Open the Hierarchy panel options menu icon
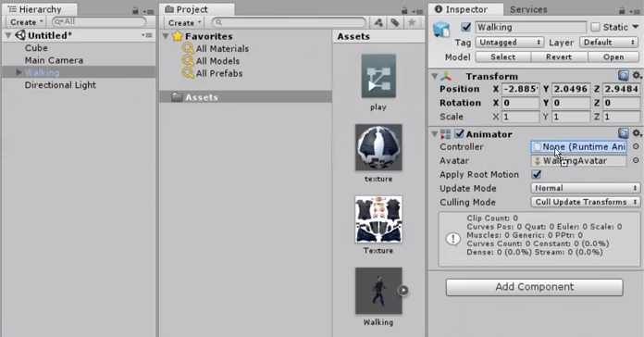644x337 pixels. coord(148,11)
